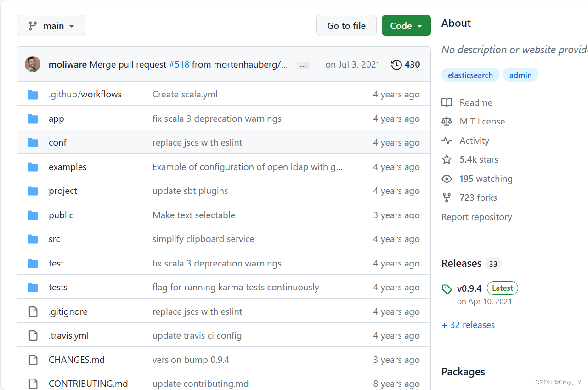
Task: Click Report repository
Action: (x=476, y=217)
